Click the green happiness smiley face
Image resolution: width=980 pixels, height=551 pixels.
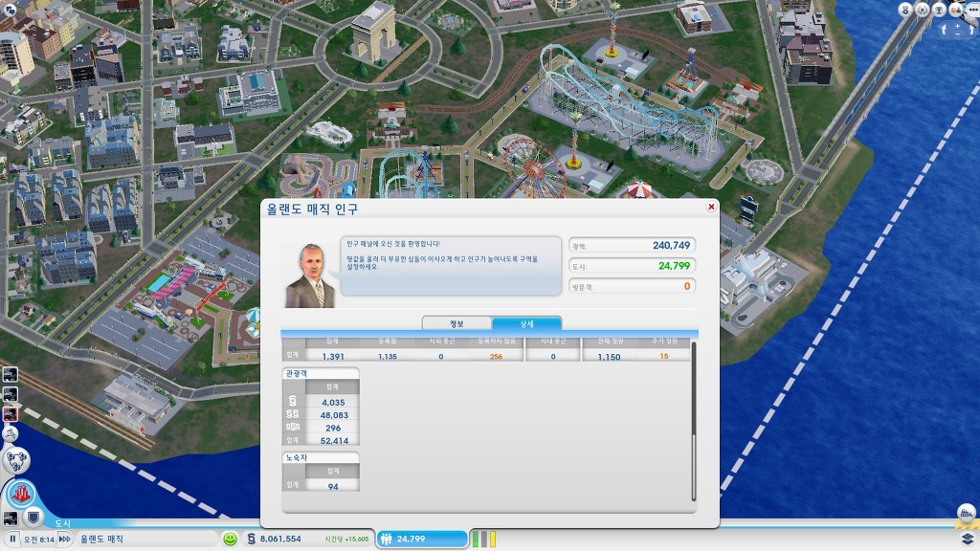pos(230,539)
